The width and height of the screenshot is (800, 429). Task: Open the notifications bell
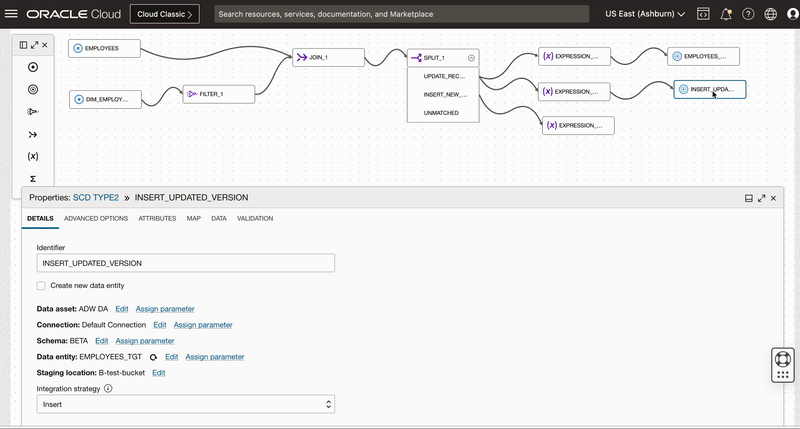click(x=726, y=14)
